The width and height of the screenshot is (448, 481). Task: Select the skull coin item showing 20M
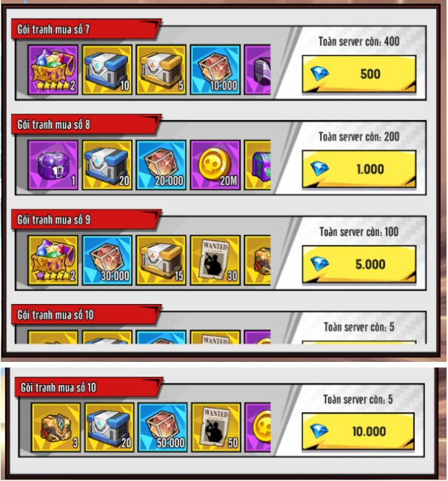(215, 165)
